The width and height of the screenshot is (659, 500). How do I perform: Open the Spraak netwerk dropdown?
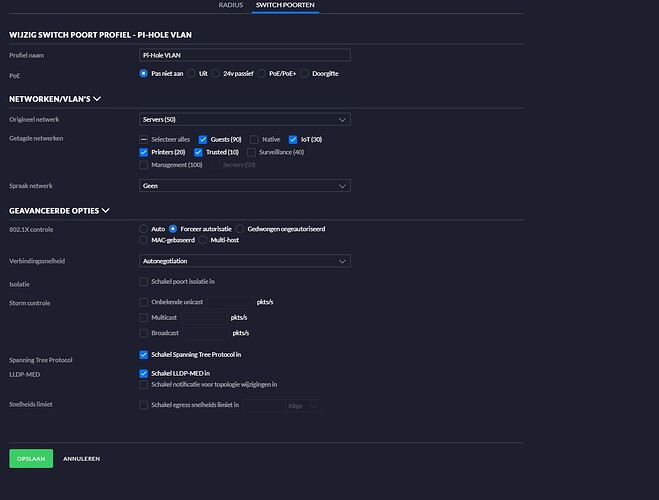[x=244, y=185]
